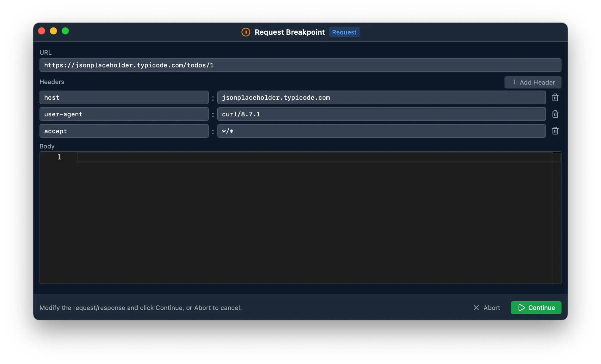Delete the host header using its trash icon

tap(555, 97)
